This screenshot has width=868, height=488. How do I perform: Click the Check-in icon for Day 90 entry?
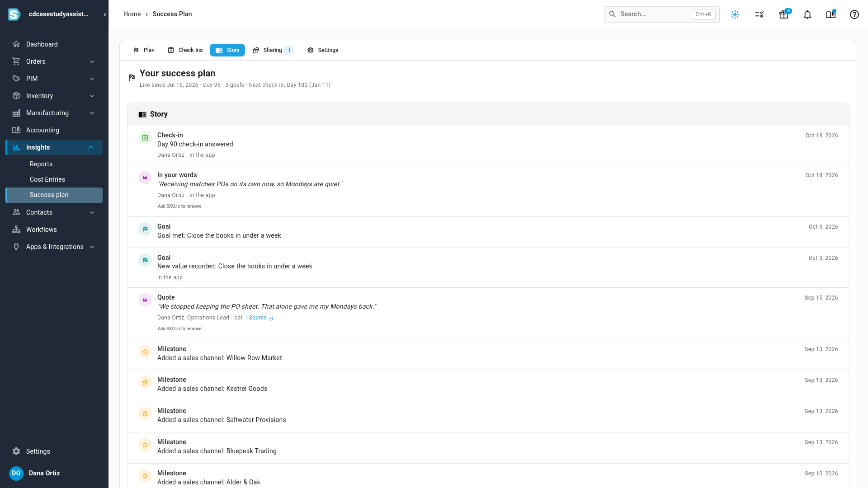(x=145, y=138)
